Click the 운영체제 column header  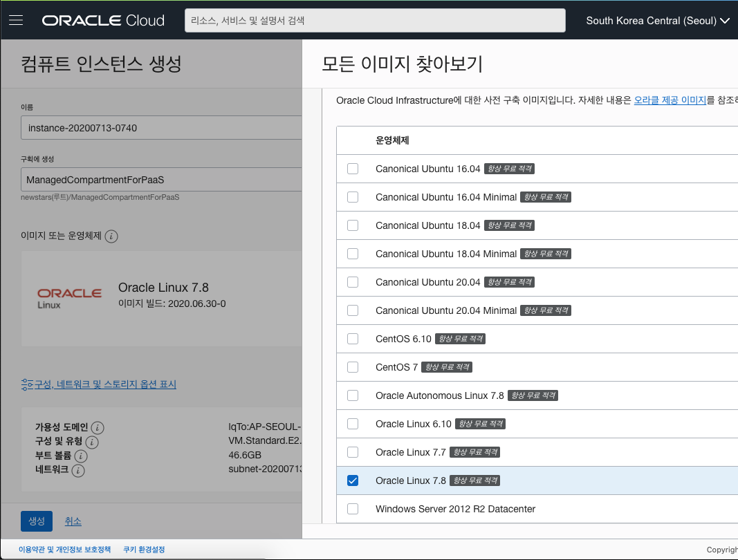[x=392, y=140]
